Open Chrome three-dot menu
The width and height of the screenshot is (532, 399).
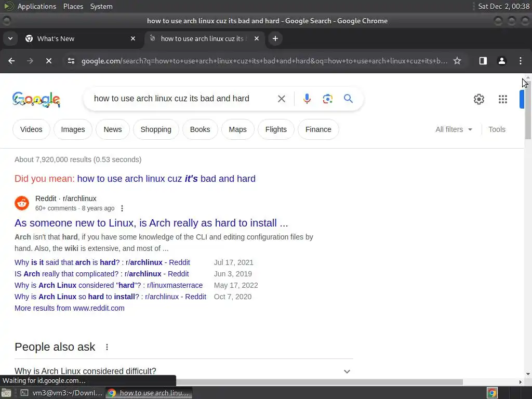(520, 61)
